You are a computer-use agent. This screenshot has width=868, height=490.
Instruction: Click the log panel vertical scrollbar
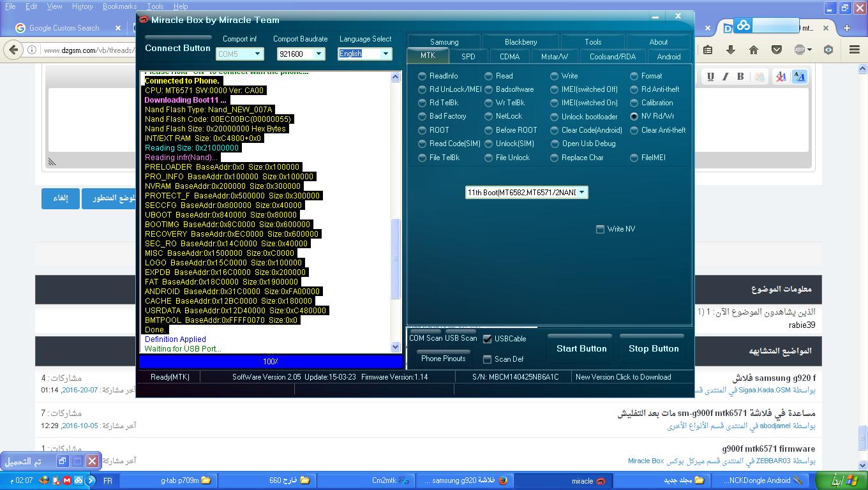pos(396,258)
